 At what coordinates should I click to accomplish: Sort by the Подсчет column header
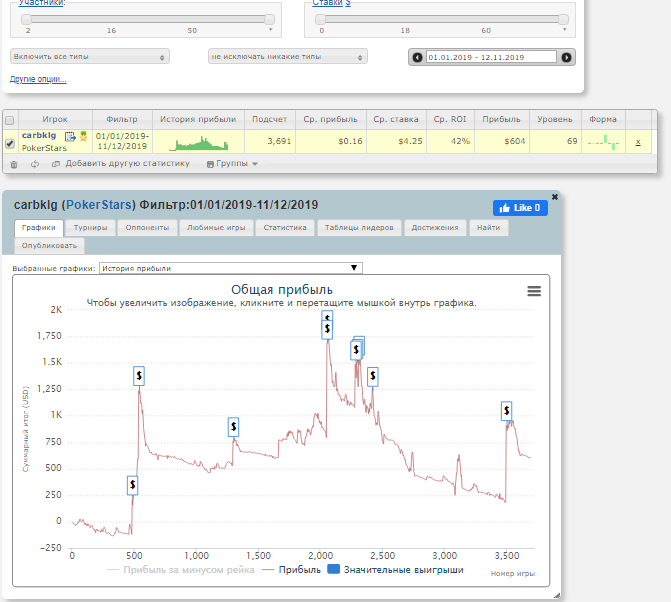tap(270, 119)
